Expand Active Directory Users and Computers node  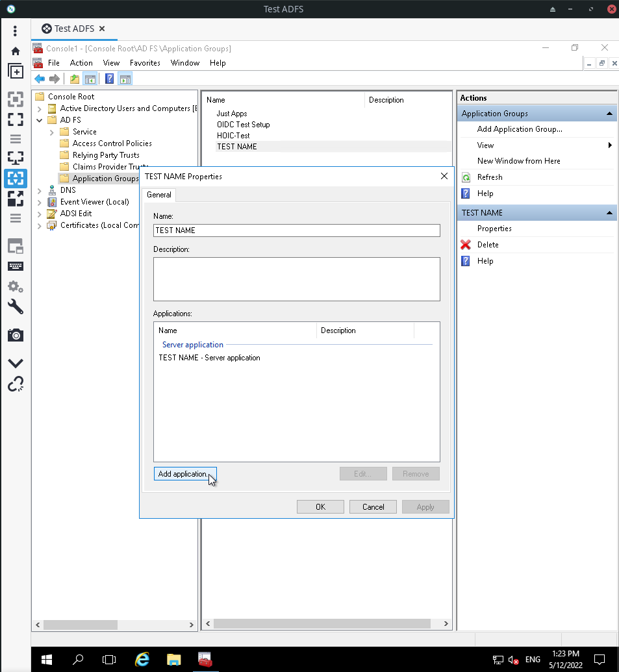pos(40,109)
